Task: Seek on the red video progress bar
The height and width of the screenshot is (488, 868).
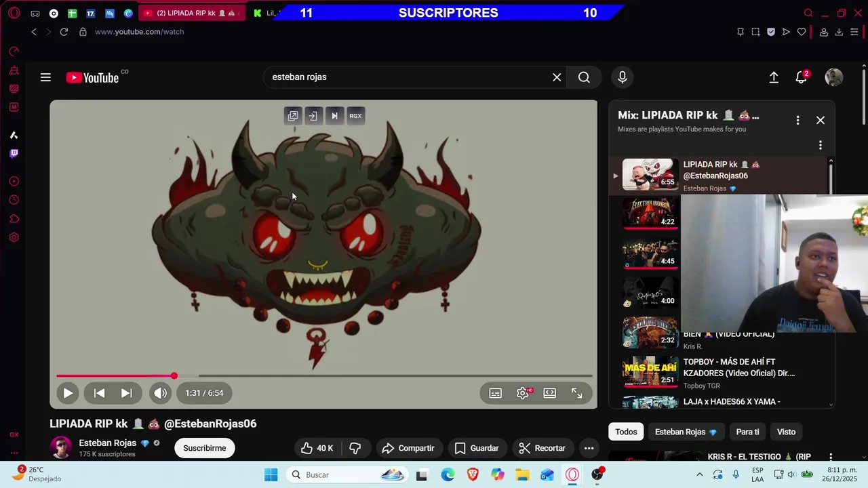Action: coord(115,375)
